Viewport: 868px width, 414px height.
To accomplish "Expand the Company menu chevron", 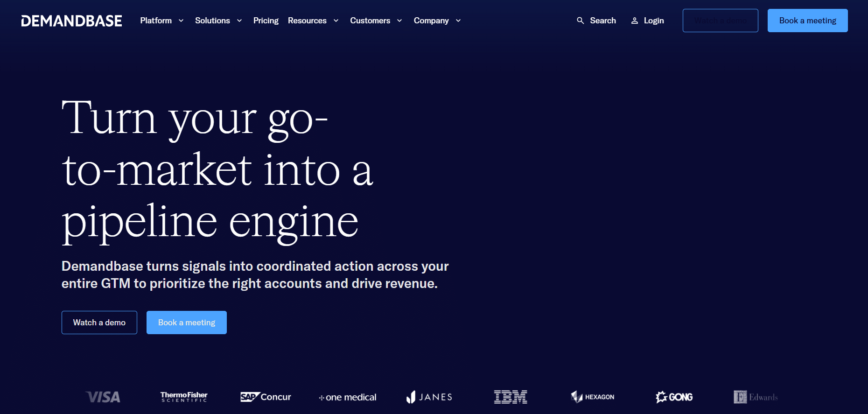I will coord(458,21).
